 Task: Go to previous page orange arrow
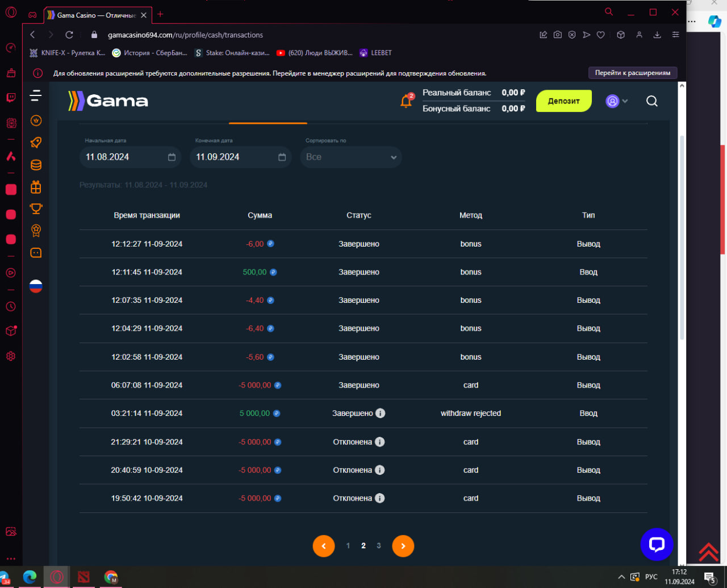[324, 546]
